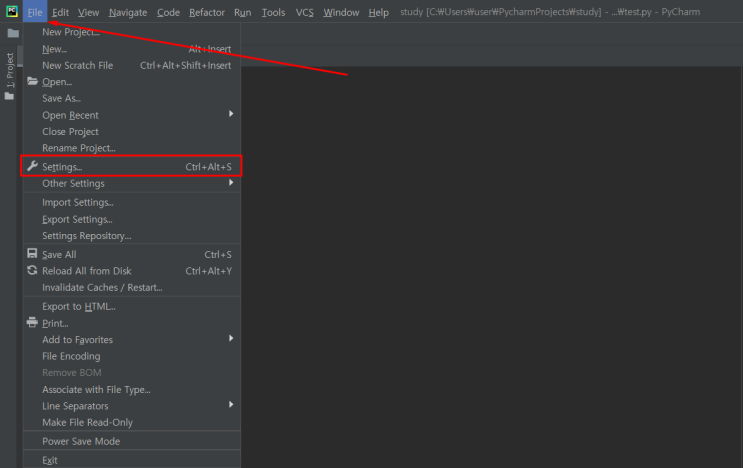Viewport: 743px width, 468px height.
Task: Expand the Add to Favorites submenu arrow
Action: pyautogui.click(x=231, y=339)
